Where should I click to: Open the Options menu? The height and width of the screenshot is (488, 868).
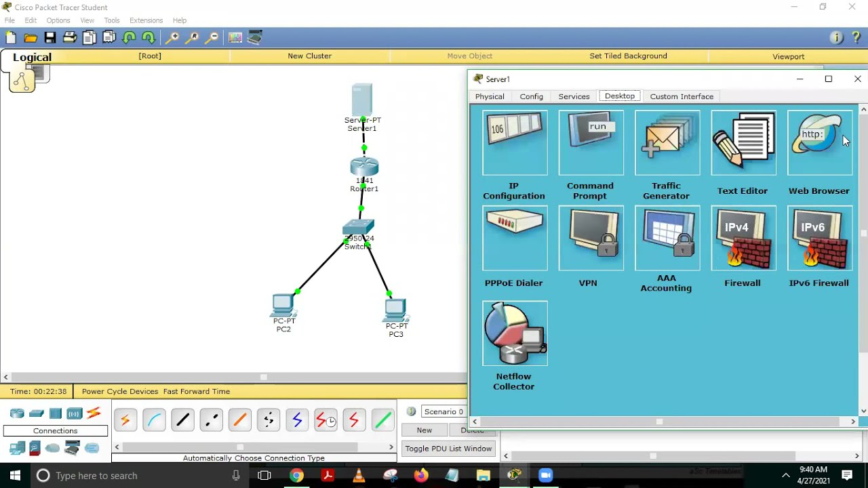tap(58, 20)
